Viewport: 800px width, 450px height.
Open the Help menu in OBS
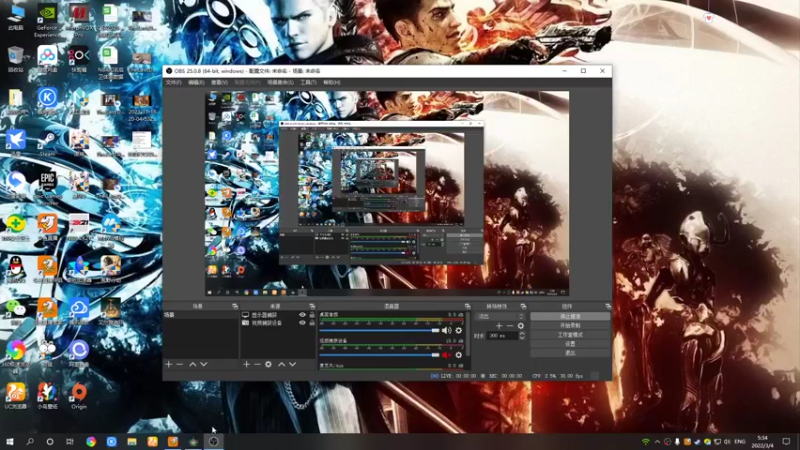332,83
